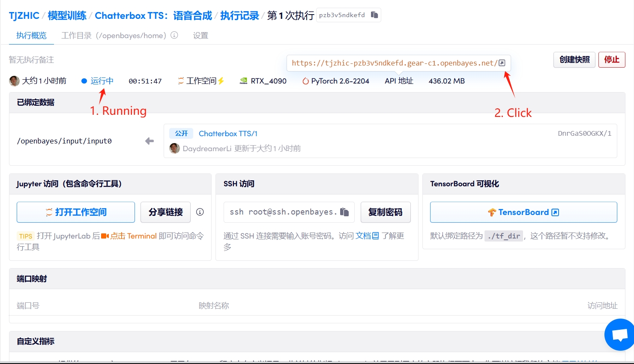Click the SSH command text field

(283, 212)
